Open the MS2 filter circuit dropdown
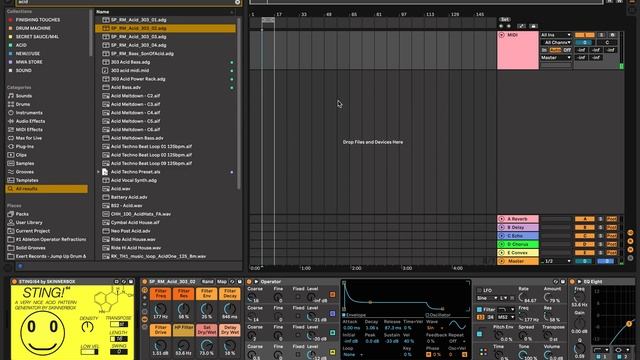 pos(505,317)
